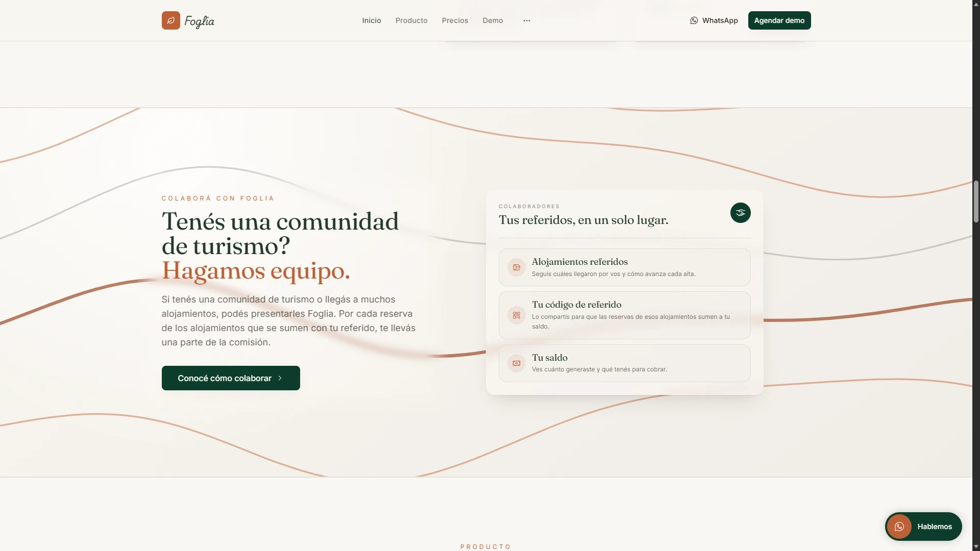Click the Conocé cómo colaborar button

(231, 378)
